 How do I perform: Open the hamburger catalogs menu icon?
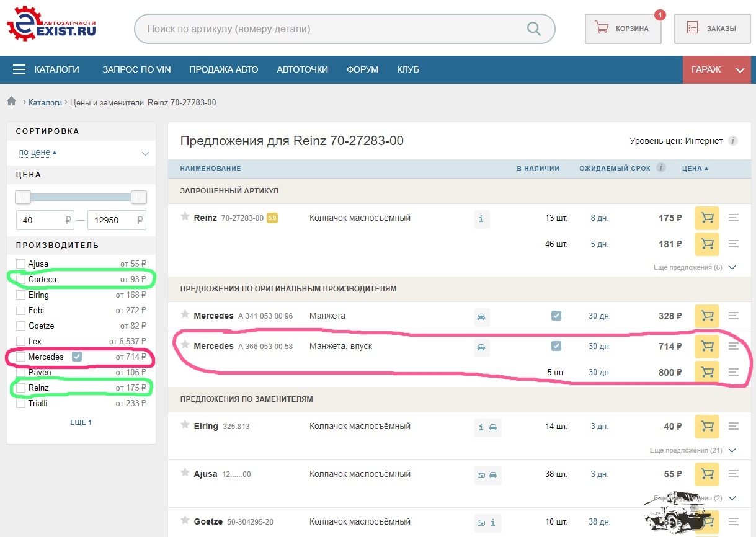[19, 69]
